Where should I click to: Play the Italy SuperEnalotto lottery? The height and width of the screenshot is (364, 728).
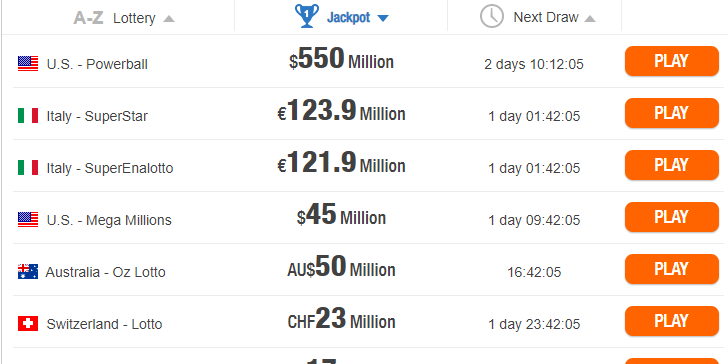point(672,165)
